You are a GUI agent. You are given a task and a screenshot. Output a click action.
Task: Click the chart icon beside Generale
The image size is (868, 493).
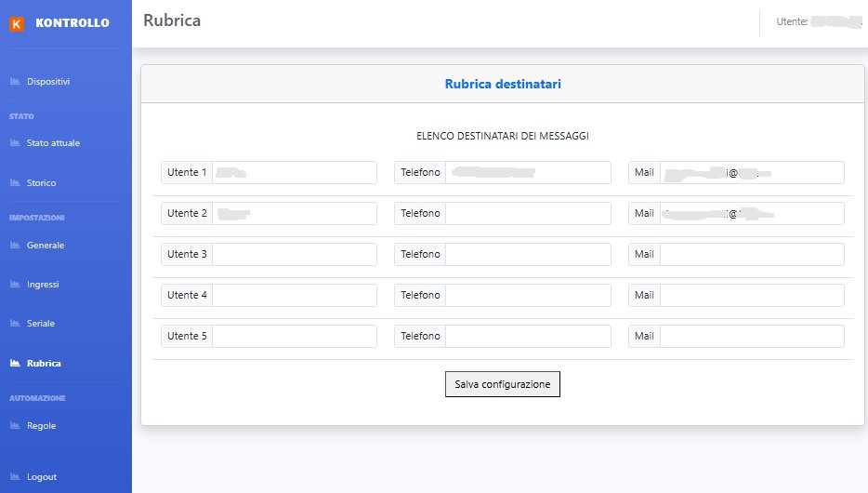[15, 245]
